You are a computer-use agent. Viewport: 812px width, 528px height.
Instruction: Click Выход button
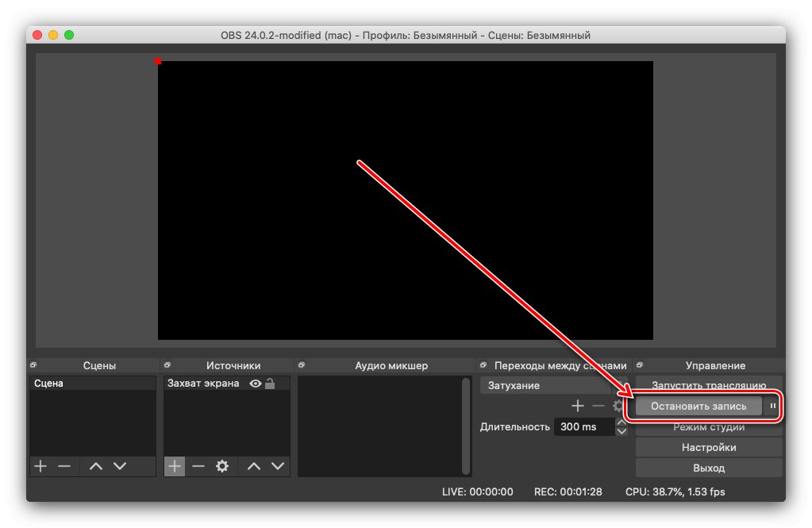pos(709,468)
